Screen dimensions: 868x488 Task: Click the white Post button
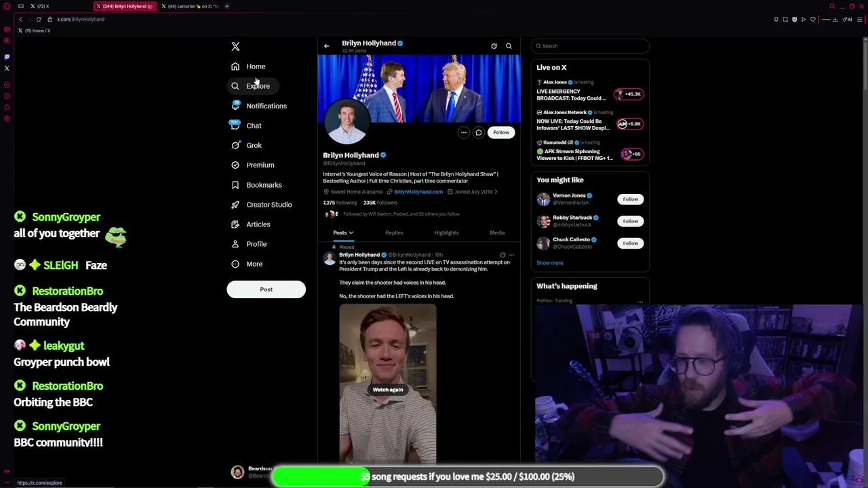266,289
